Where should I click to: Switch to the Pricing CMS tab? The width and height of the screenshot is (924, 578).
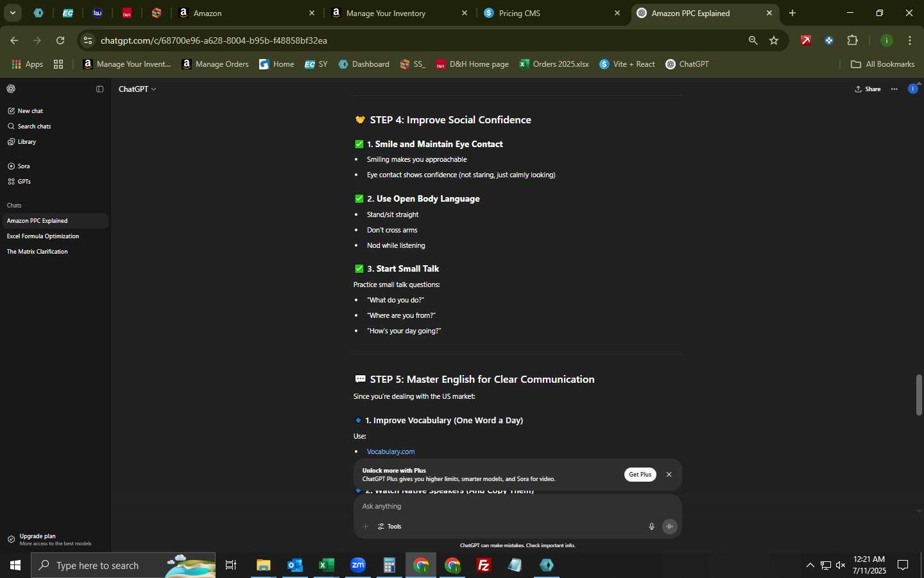click(552, 13)
